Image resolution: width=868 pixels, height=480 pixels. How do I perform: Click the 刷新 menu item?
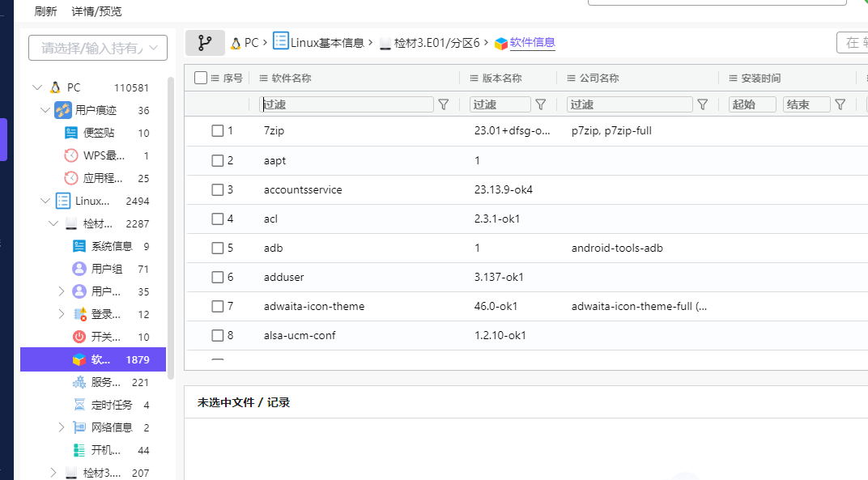tap(46, 11)
